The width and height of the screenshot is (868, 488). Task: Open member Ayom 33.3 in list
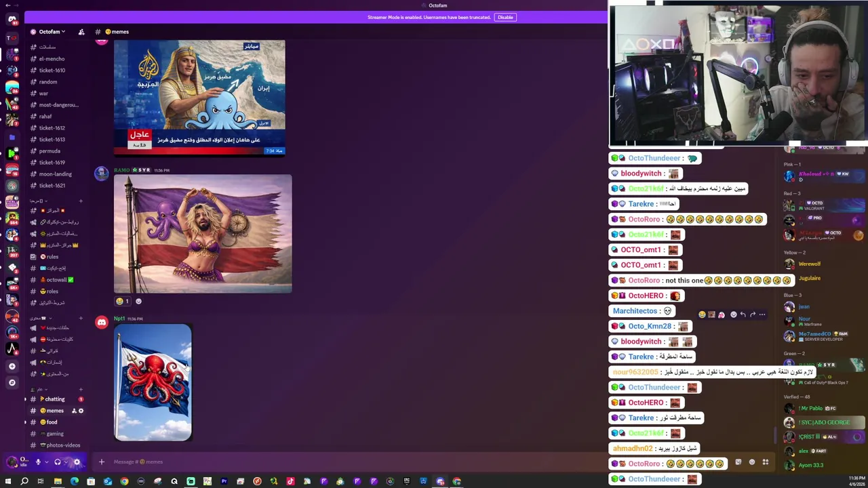click(825, 465)
